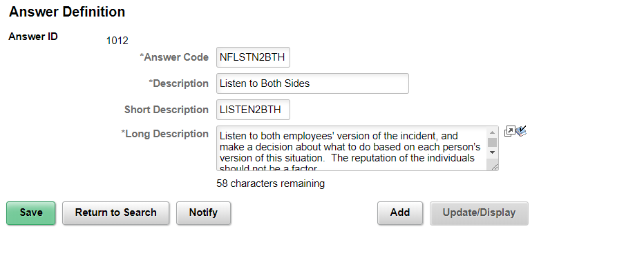Save the answer definition
The image size is (644, 269).
31,213
